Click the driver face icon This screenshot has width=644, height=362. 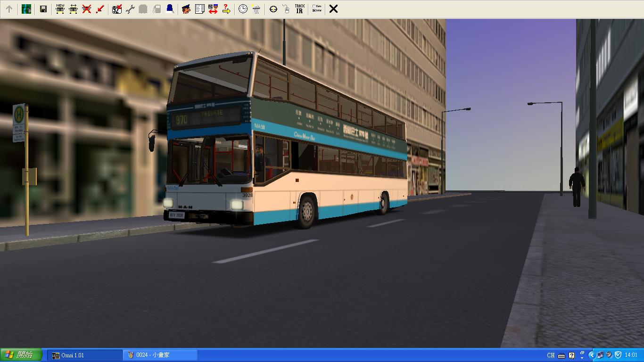(186, 9)
